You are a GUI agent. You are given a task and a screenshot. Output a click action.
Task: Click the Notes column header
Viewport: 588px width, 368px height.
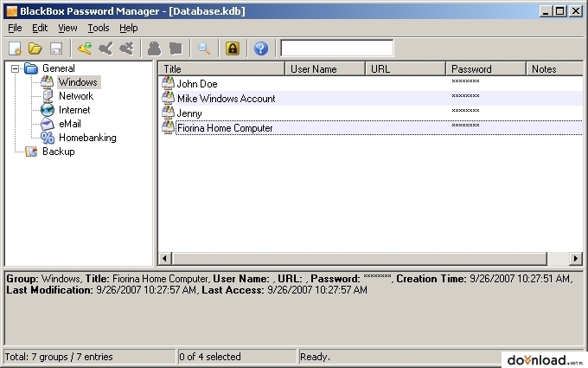coord(555,69)
